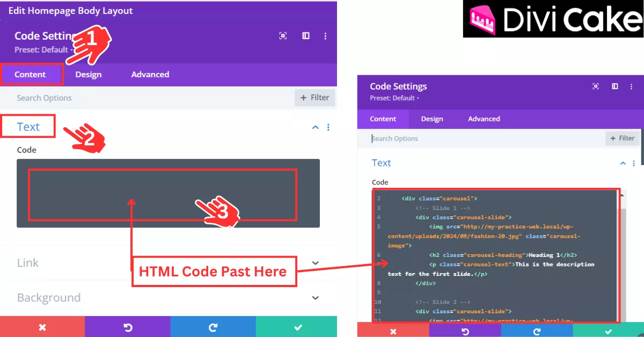The width and height of the screenshot is (644, 337).
Task: Click split-view columns icon in right panel header
Action: pyautogui.click(x=615, y=86)
